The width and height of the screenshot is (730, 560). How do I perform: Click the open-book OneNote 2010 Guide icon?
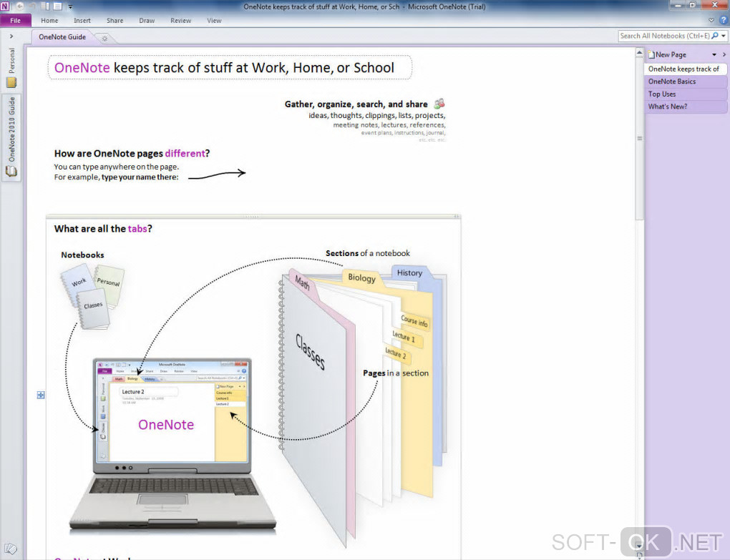tap(11, 171)
